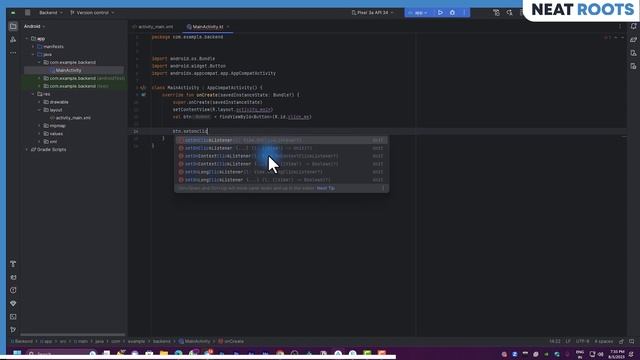Open the Gradle tool window icon

pyautogui.click(x=633, y=40)
